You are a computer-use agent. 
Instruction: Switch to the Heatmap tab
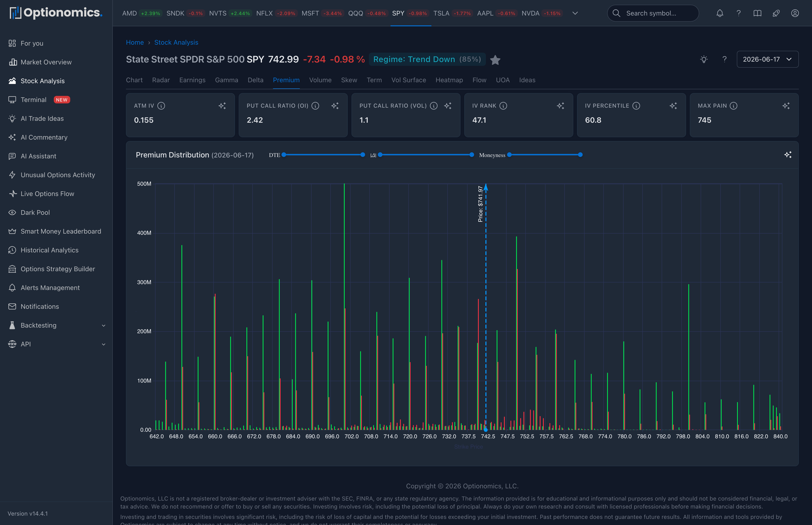coord(449,80)
